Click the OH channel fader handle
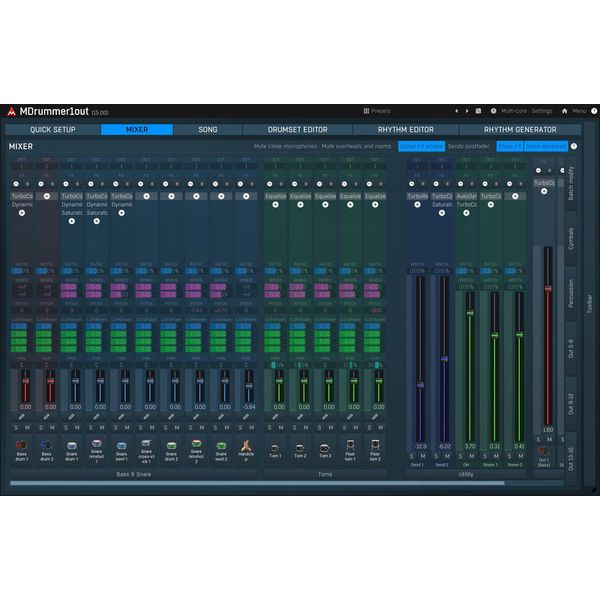The image size is (600, 600). [470, 313]
